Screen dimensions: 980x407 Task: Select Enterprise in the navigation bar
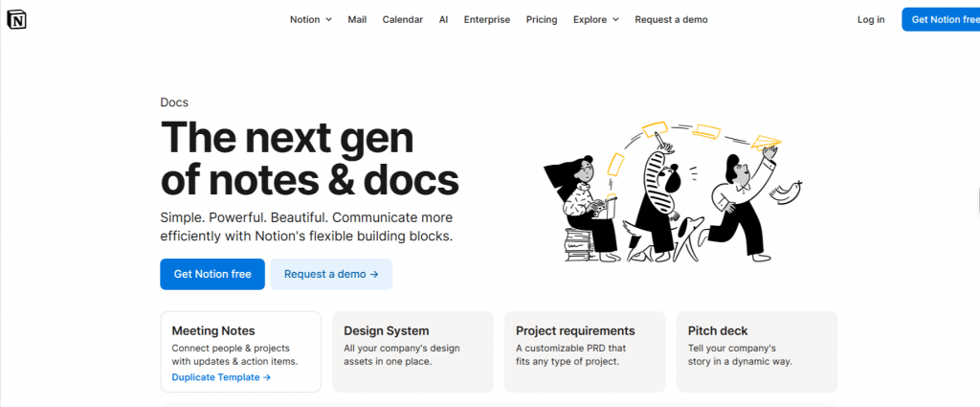[487, 19]
